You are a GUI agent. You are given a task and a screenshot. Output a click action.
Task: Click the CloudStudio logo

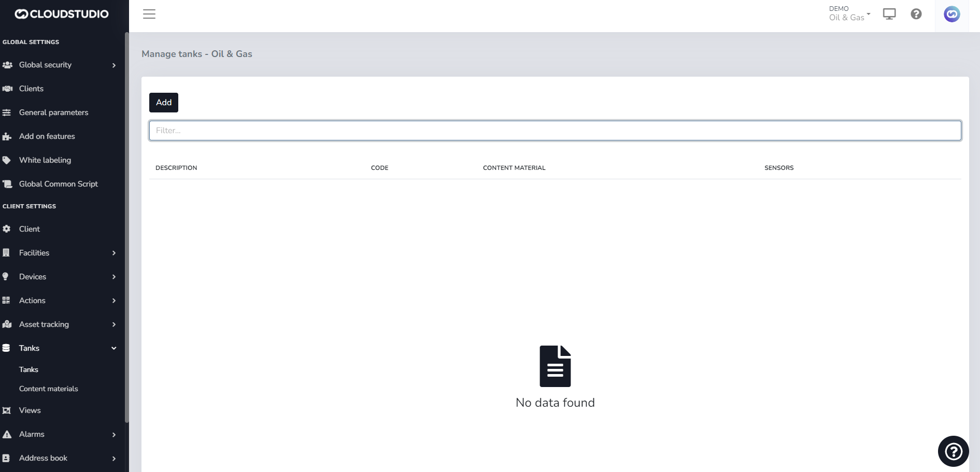coord(62,14)
